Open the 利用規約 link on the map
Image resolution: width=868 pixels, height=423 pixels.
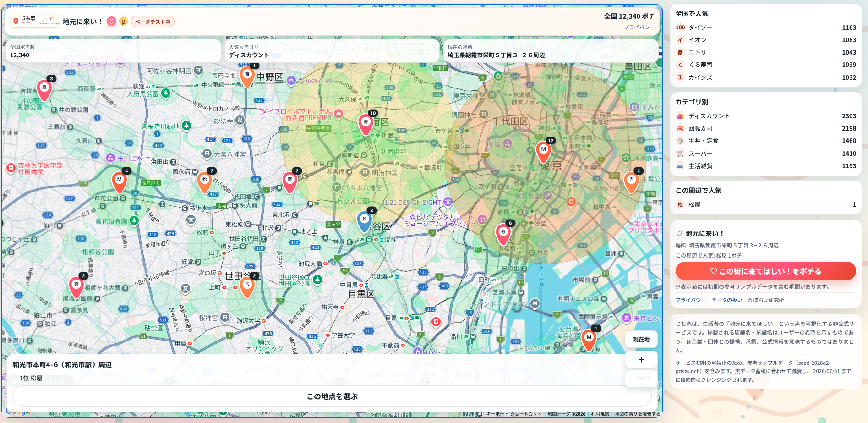tap(600, 414)
